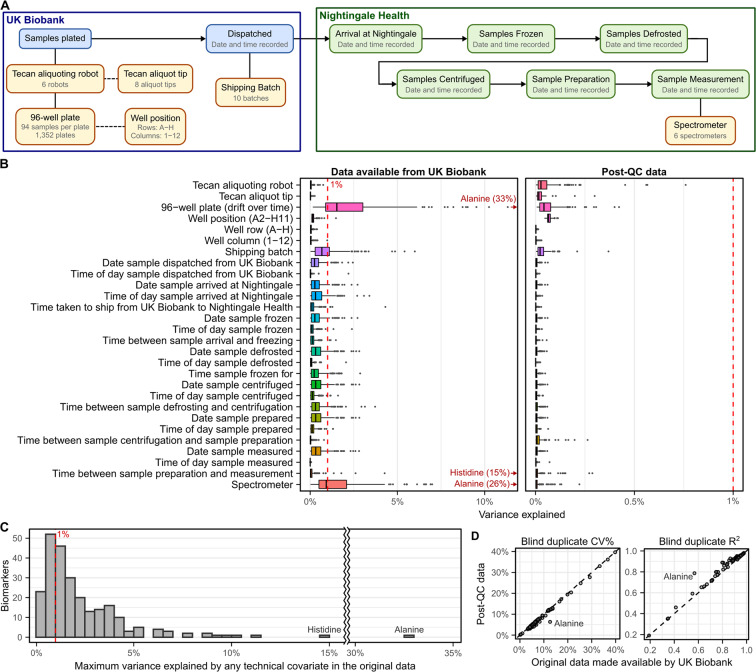The image size is (756, 672).
Task: Click the Alanine outlier in R² scatter
Action: 694,574
